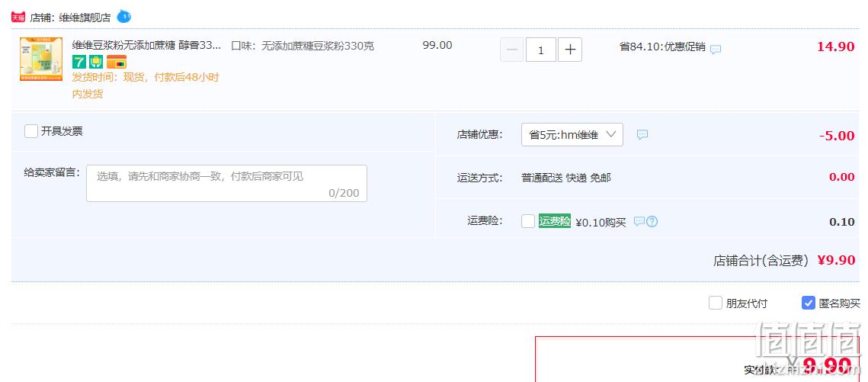868x382 pixels.
Task: Open the question mark help icon for 运费险
Action: click(652, 221)
